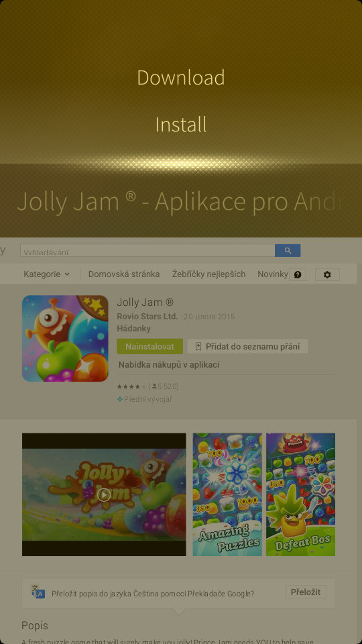Select Download from pulley menu
The height and width of the screenshot is (644, 362).
coord(181,77)
